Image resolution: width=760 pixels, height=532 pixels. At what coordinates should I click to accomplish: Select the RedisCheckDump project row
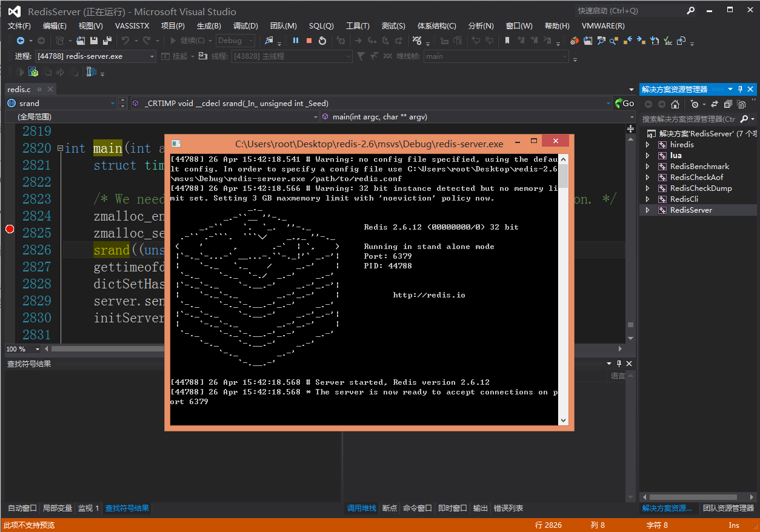[x=698, y=188]
